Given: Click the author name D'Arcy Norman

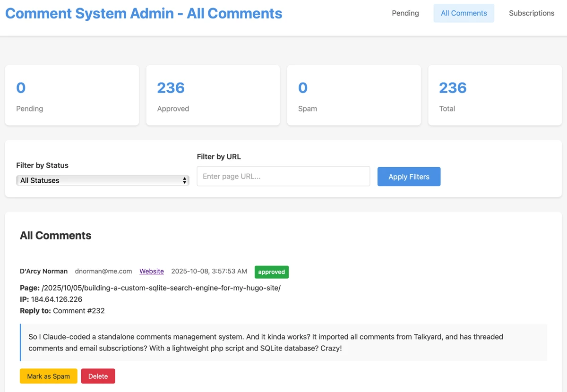Looking at the screenshot, I should click(43, 272).
